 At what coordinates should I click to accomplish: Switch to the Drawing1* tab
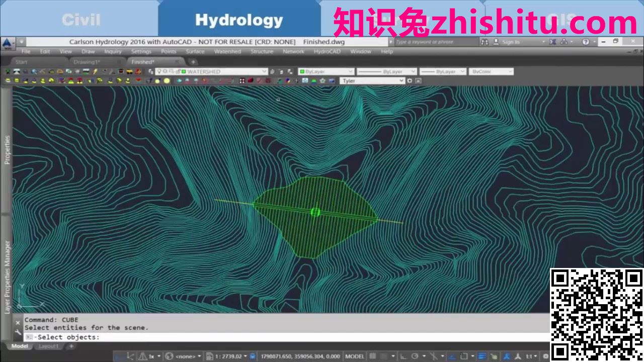click(87, 62)
